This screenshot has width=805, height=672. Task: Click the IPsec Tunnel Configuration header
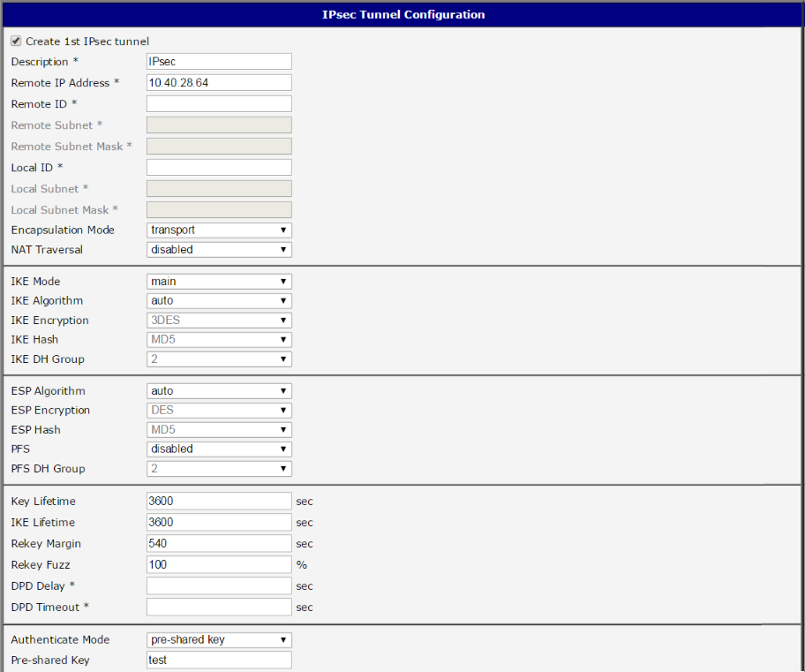(x=403, y=14)
